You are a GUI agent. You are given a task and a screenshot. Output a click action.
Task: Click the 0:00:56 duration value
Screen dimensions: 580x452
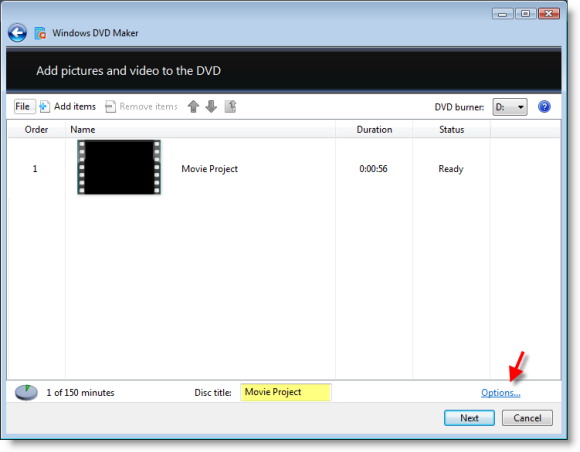(373, 169)
